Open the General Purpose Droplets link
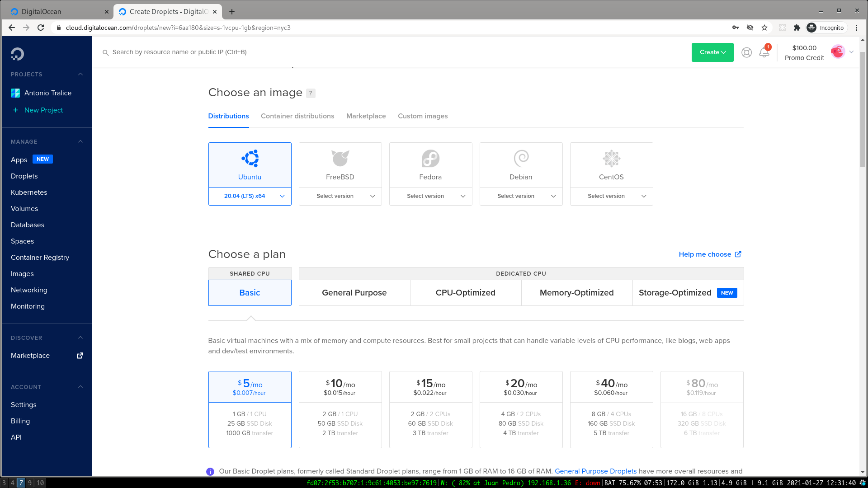Image resolution: width=868 pixels, height=488 pixels. (595, 471)
